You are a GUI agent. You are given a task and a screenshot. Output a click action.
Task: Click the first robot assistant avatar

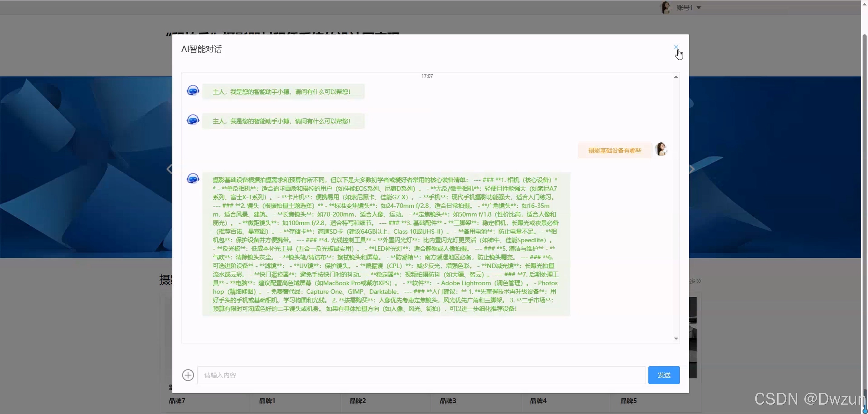193,90
